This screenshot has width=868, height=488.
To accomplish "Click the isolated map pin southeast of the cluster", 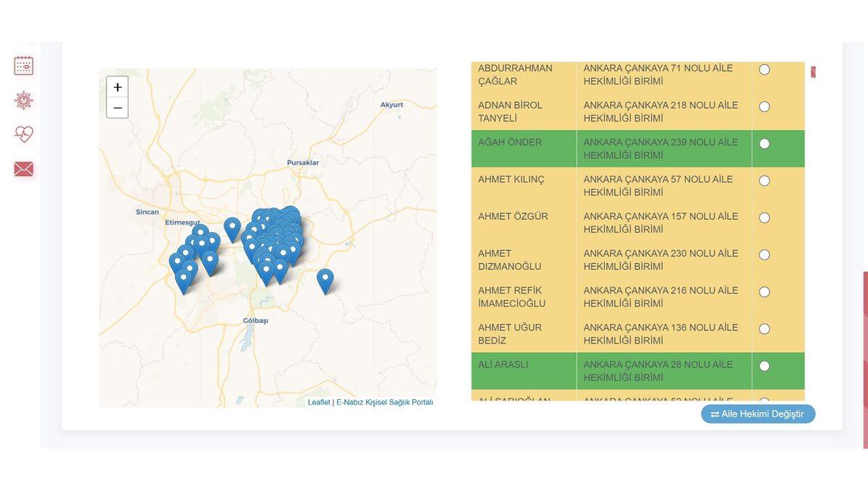I will pos(325,279).
